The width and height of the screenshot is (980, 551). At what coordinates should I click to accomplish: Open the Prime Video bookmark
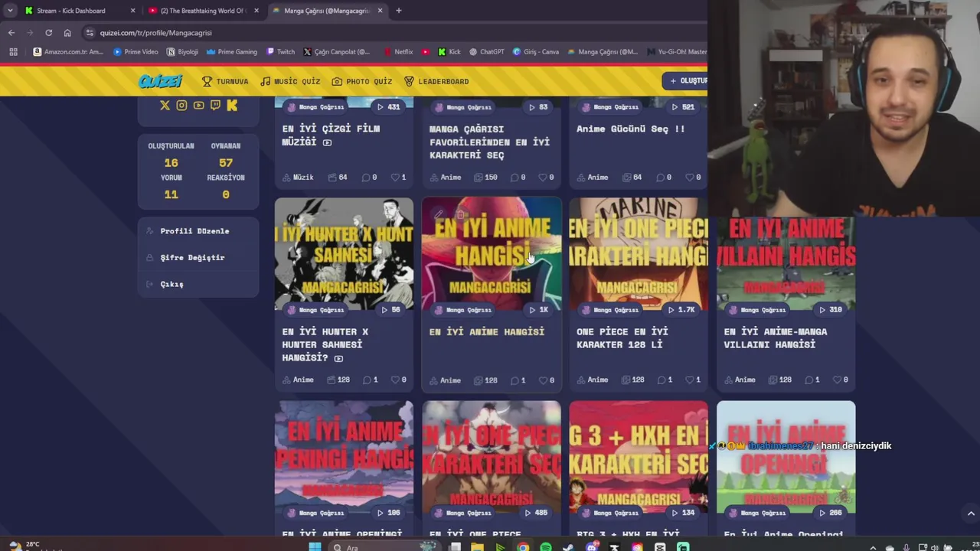click(x=136, y=52)
